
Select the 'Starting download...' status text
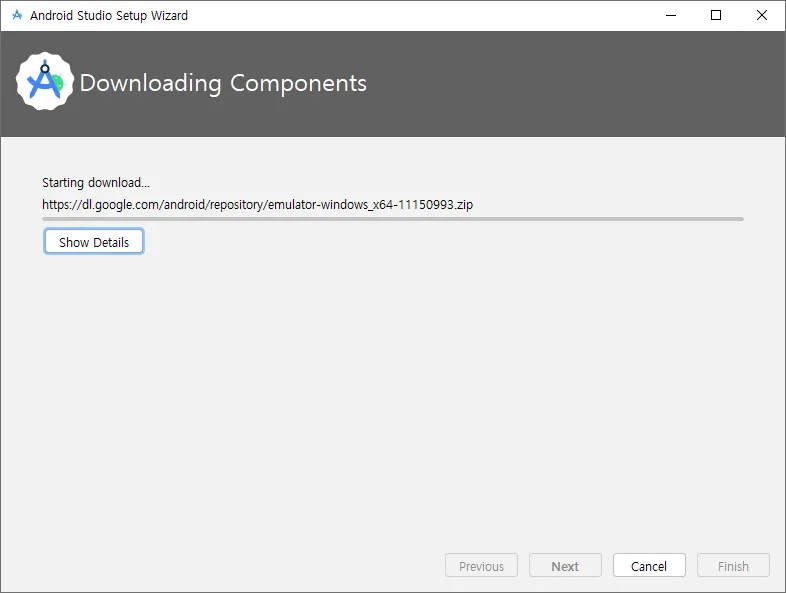tap(96, 182)
